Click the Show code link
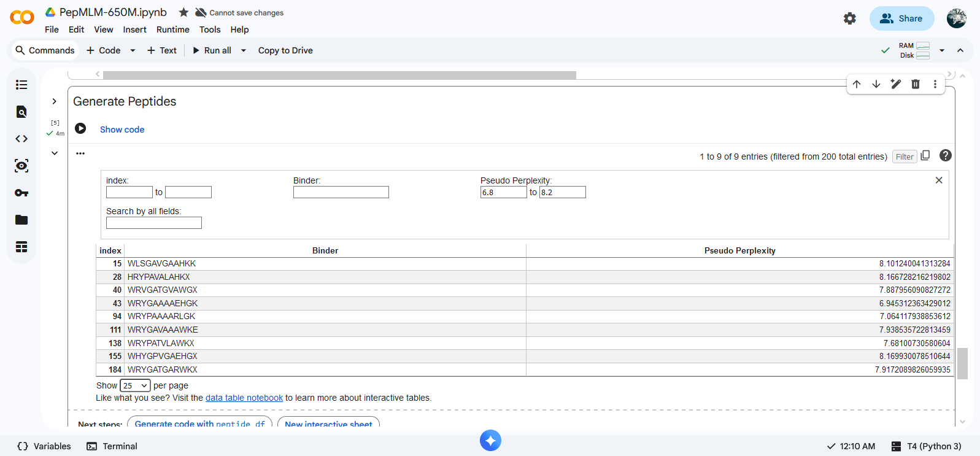Screen dimensions: 980x456 click(x=122, y=129)
